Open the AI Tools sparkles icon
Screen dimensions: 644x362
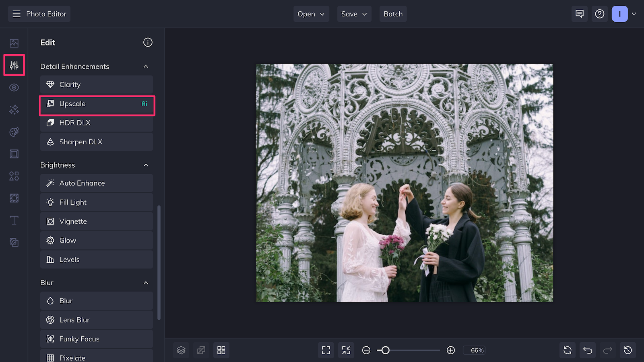[x=14, y=109]
